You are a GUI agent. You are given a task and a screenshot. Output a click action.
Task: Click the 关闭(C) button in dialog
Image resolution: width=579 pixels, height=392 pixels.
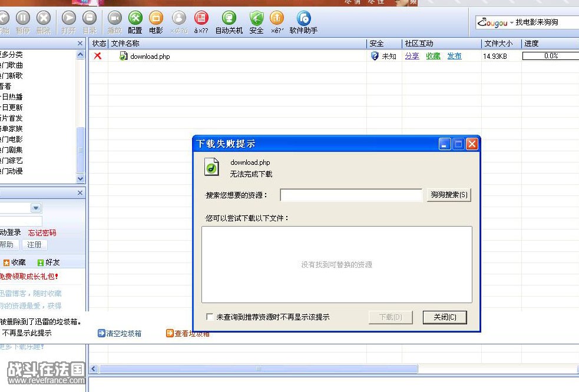coord(445,317)
